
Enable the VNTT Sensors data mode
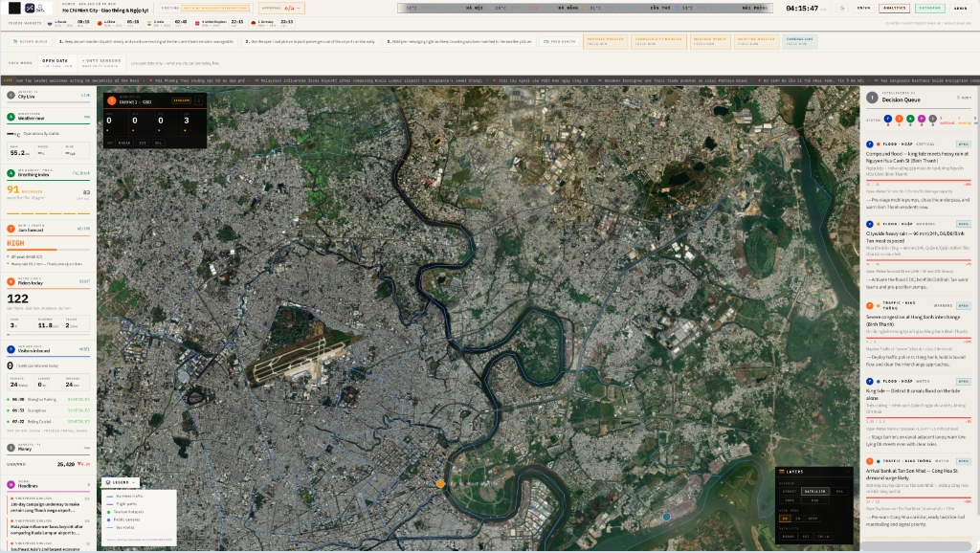coord(100,63)
